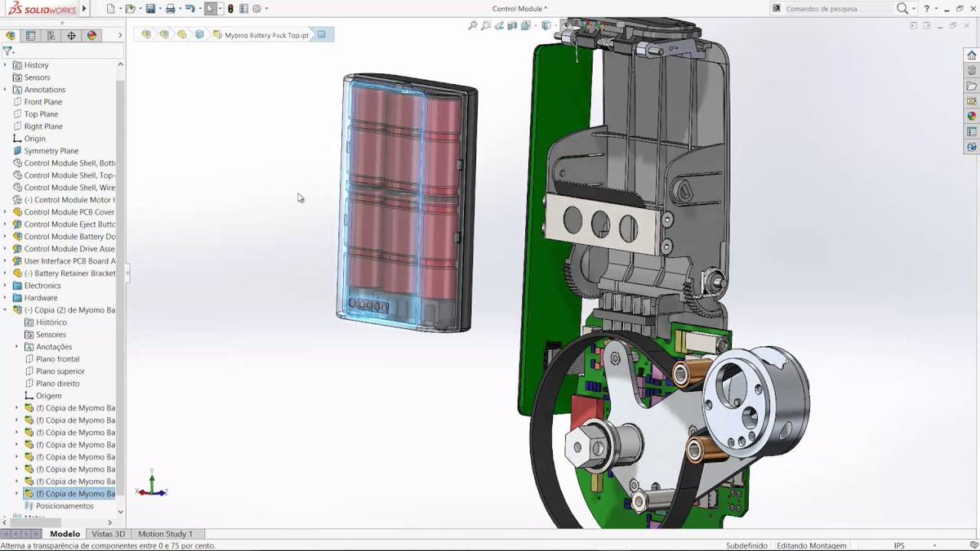
Task: Click the Section View icon
Action: (x=514, y=26)
